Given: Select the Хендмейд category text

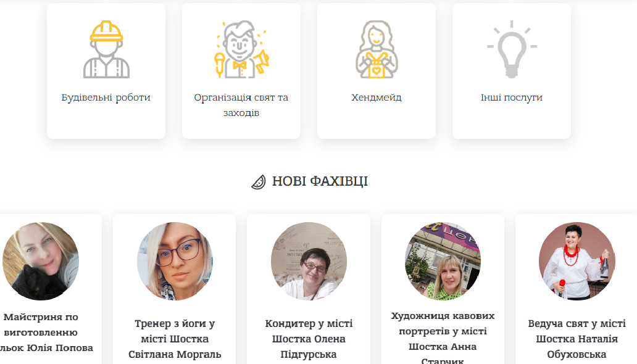Looking at the screenshot, I should coord(377,97).
